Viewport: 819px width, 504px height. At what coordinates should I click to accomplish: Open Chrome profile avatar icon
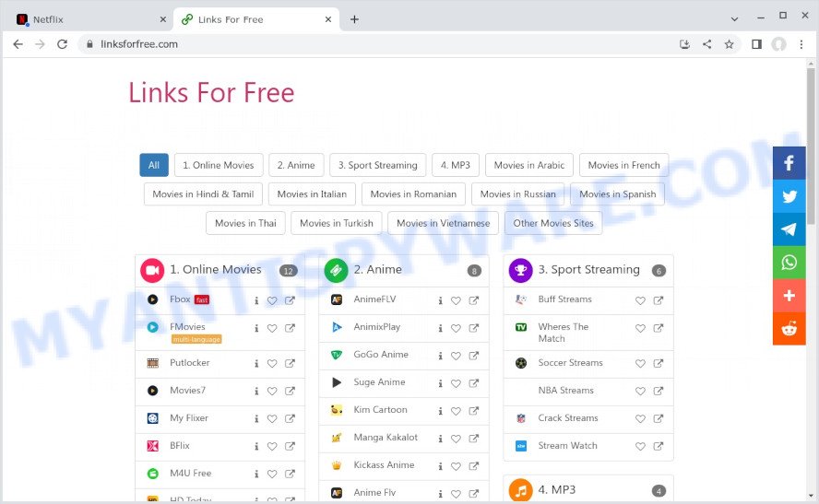click(778, 44)
